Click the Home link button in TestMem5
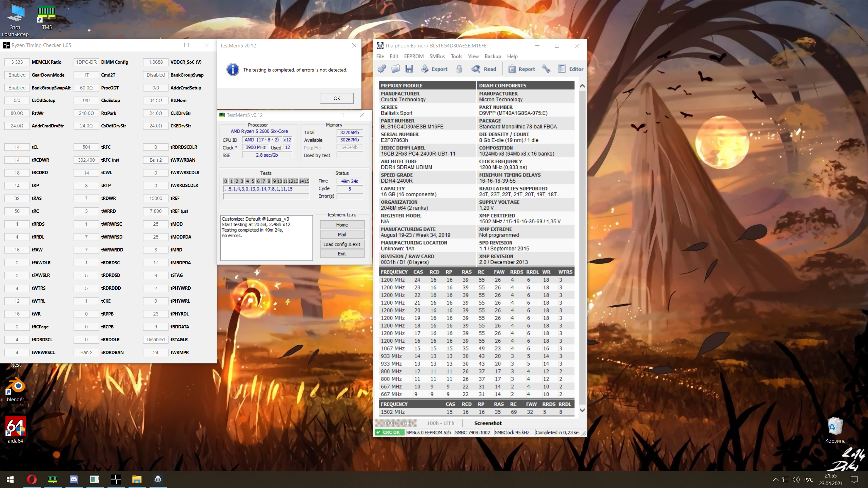This screenshot has width=868, height=488. click(x=342, y=225)
